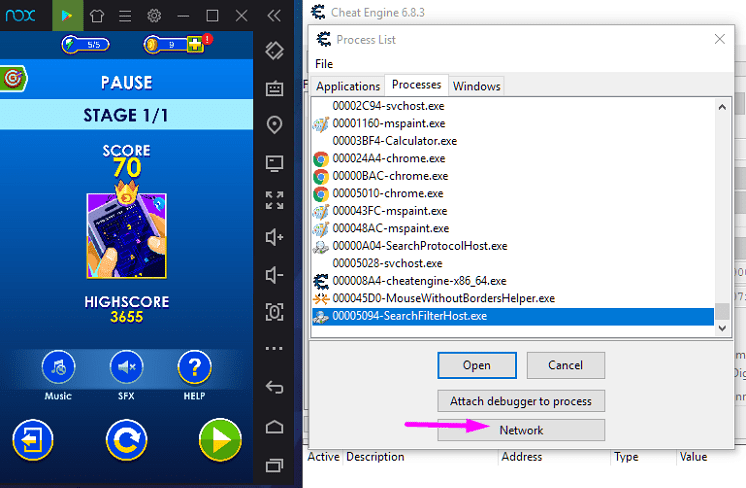Click process list scroll down arrow
Screen dimensions: 746x488
tap(722, 328)
